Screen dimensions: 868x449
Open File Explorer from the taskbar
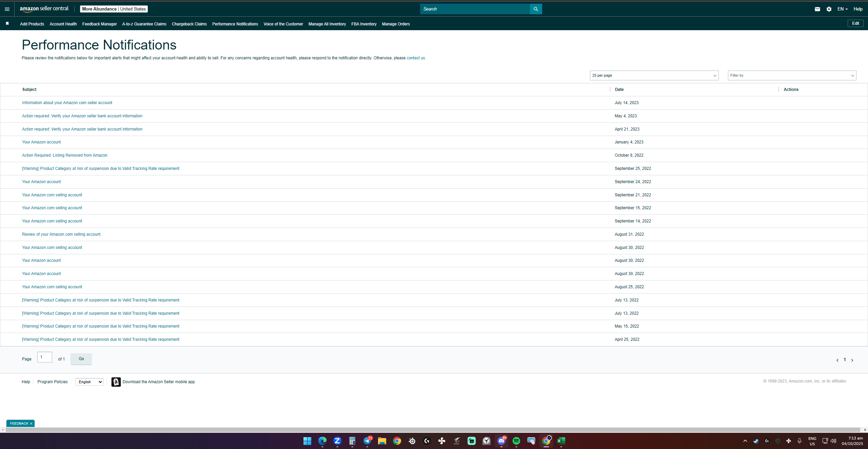(382, 441)
